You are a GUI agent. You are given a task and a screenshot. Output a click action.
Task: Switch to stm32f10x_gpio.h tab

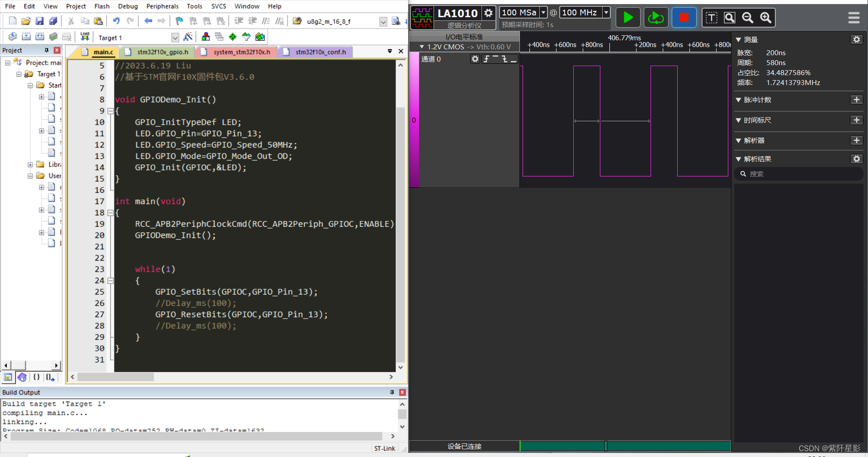[157, 52]
